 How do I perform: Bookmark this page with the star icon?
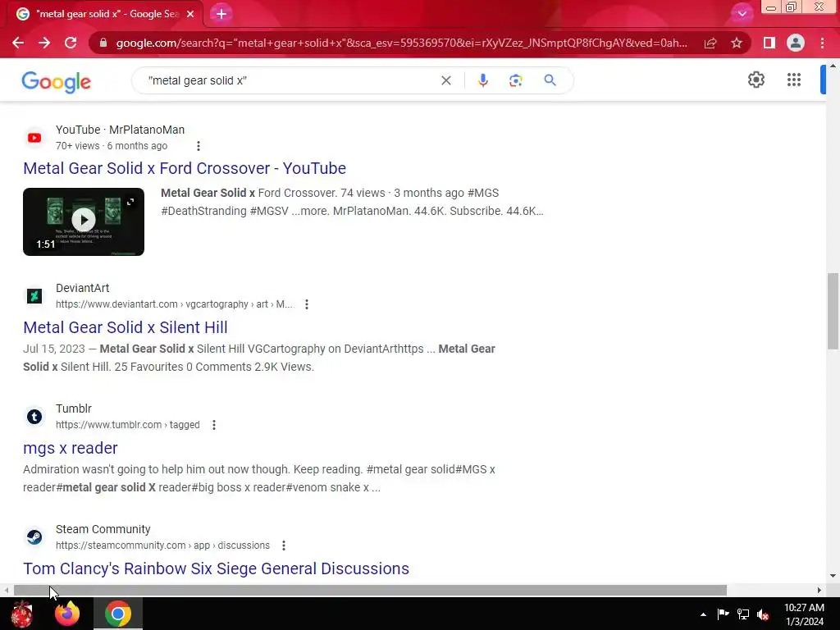[x=737, y=43]
